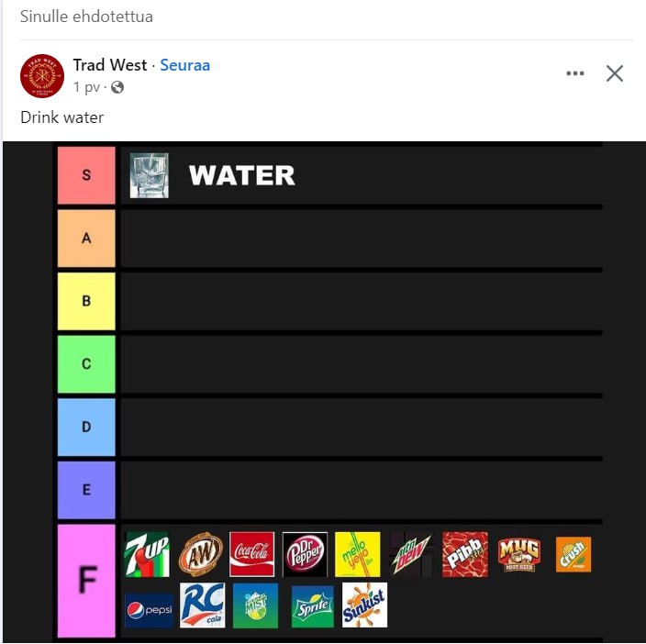646x644 pixels.
Task: Click the orange Crush logo
Action: pos(574,554)
